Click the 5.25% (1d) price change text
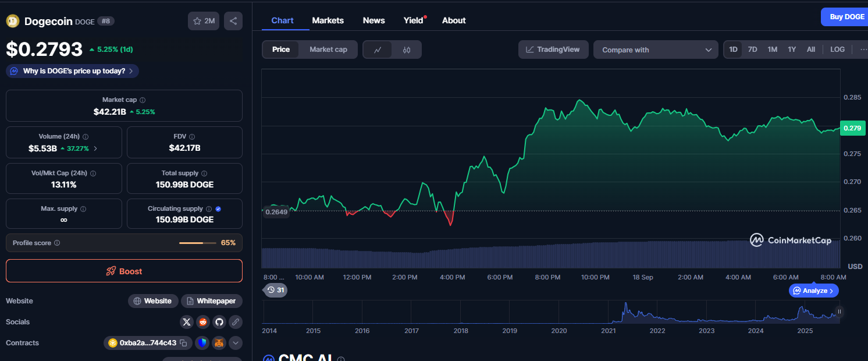 111,49
